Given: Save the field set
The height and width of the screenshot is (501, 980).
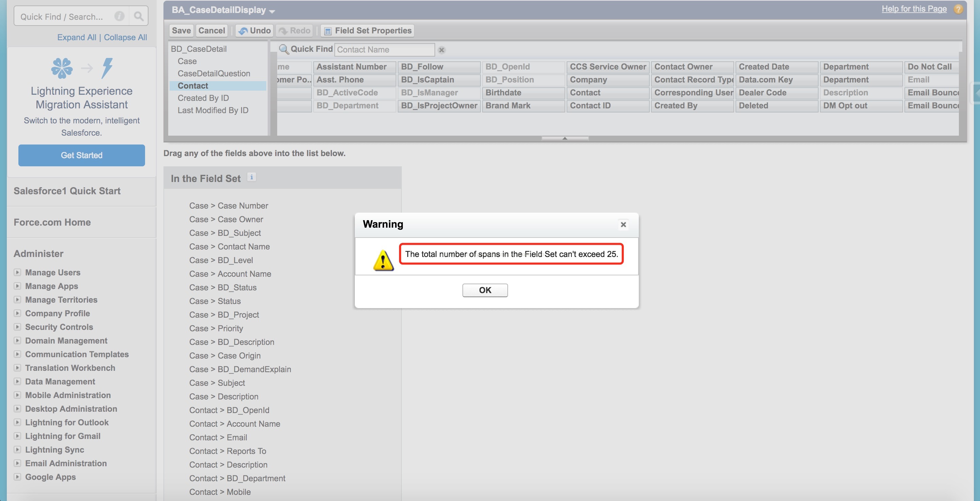Looking at the screenshot, I should pos(181,30).
